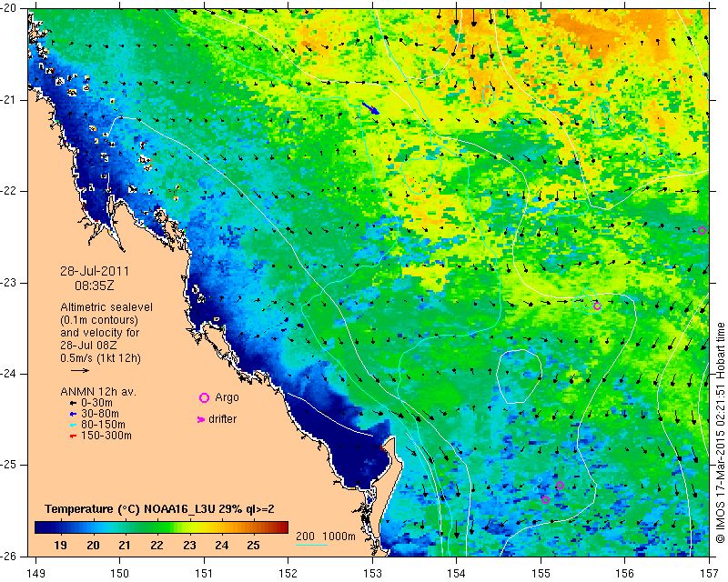Click the colorbar tick label 25
The height and width of the screenshot is (582, 728).
point(253,546)
